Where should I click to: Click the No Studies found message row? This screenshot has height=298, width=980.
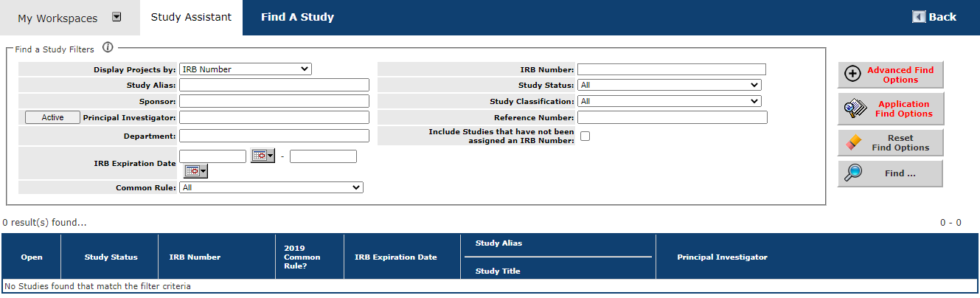click(490, 286)
